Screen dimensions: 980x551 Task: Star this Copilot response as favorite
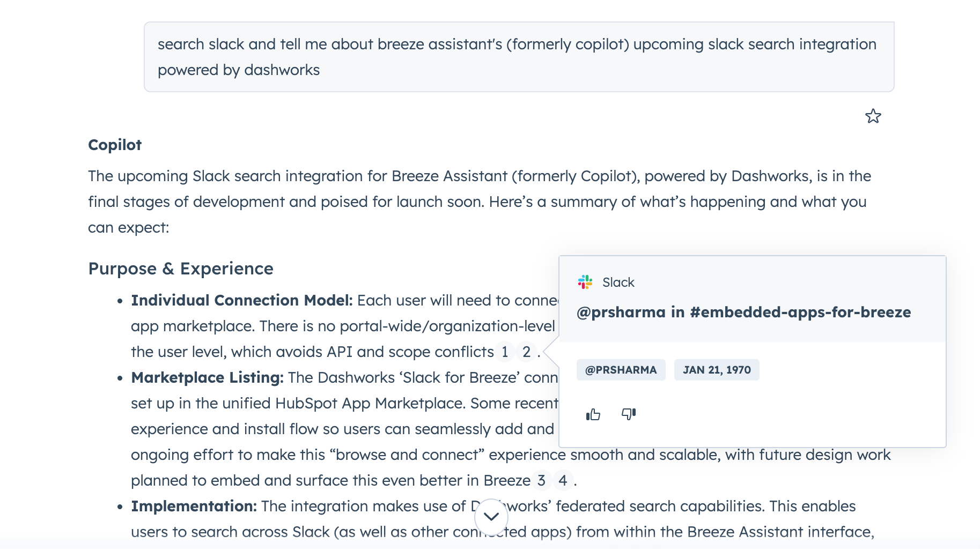pos(873,116)
